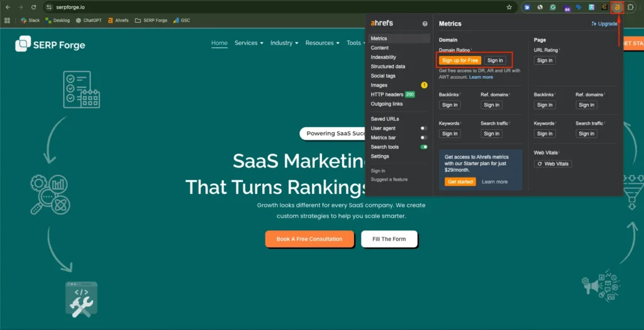The image size is (644, 330).
Task: Click the Similarweb extension icon
Action: point(540,7)
